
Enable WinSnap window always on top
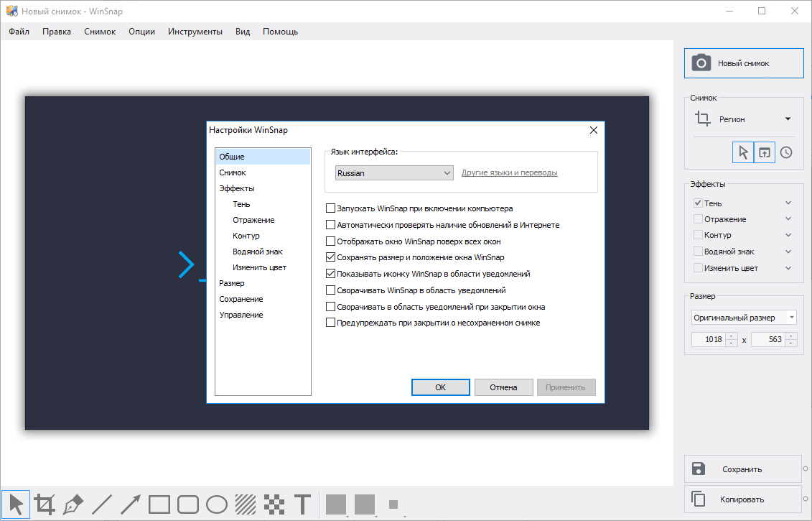tap(330, 241)
